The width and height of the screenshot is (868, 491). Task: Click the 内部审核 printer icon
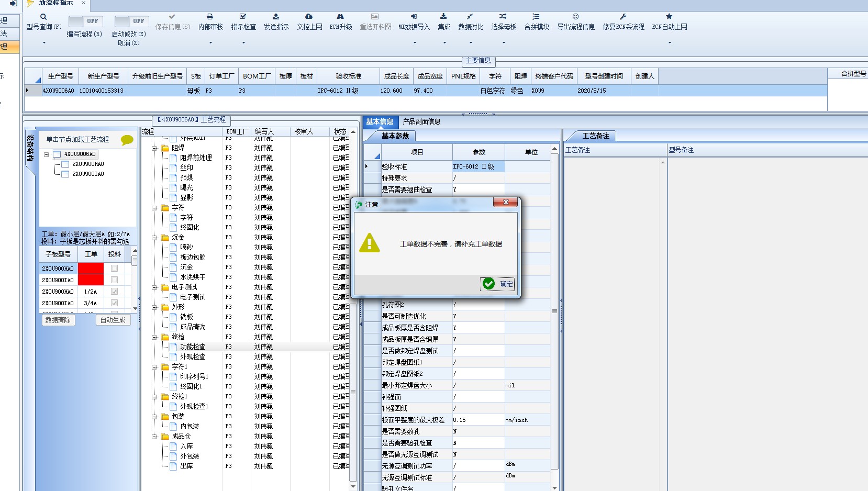click(x=210, y=17)
